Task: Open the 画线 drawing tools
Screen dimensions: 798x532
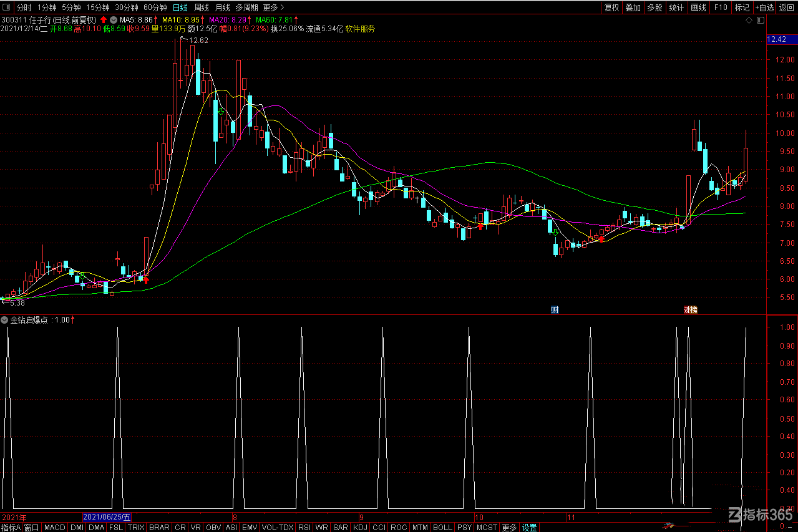Action: 698,7
